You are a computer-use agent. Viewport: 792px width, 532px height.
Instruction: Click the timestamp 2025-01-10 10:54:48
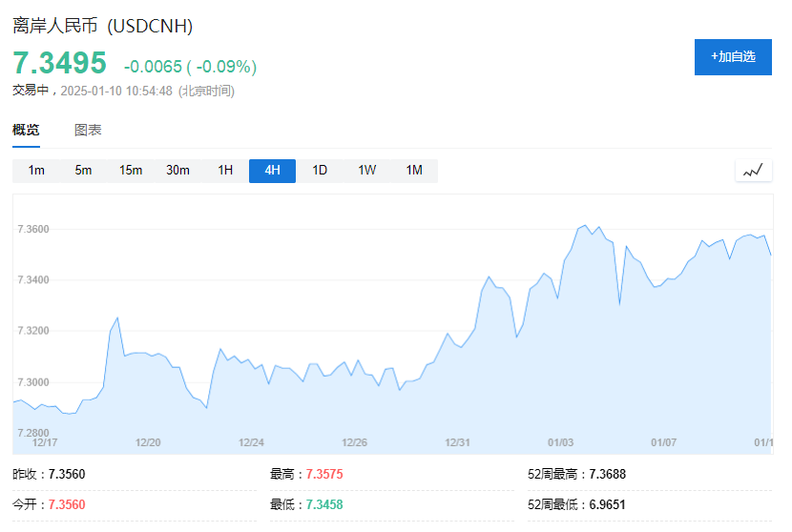tap(116, 91)
